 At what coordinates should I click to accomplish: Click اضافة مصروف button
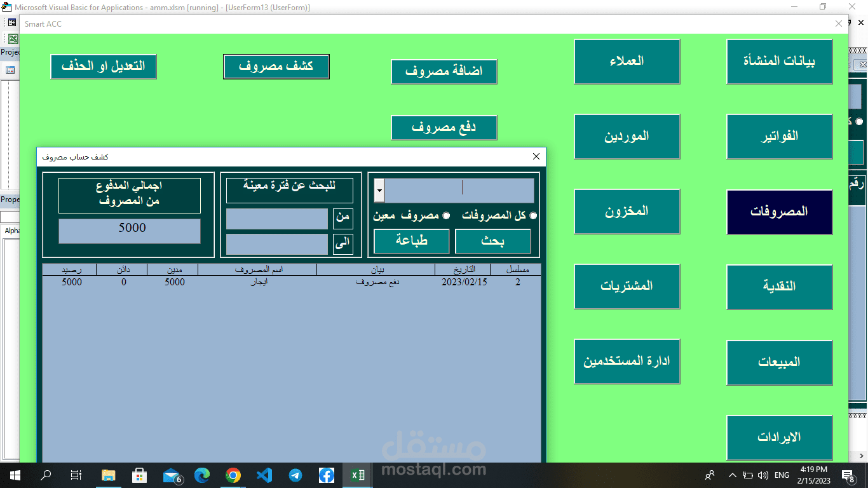[x=444, y=72]
